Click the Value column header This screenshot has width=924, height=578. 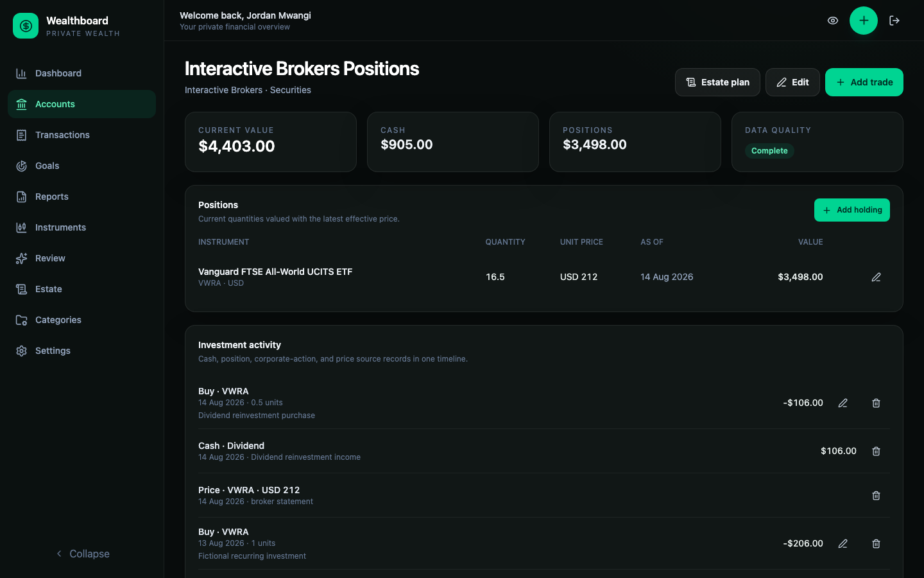click(810, 242)
